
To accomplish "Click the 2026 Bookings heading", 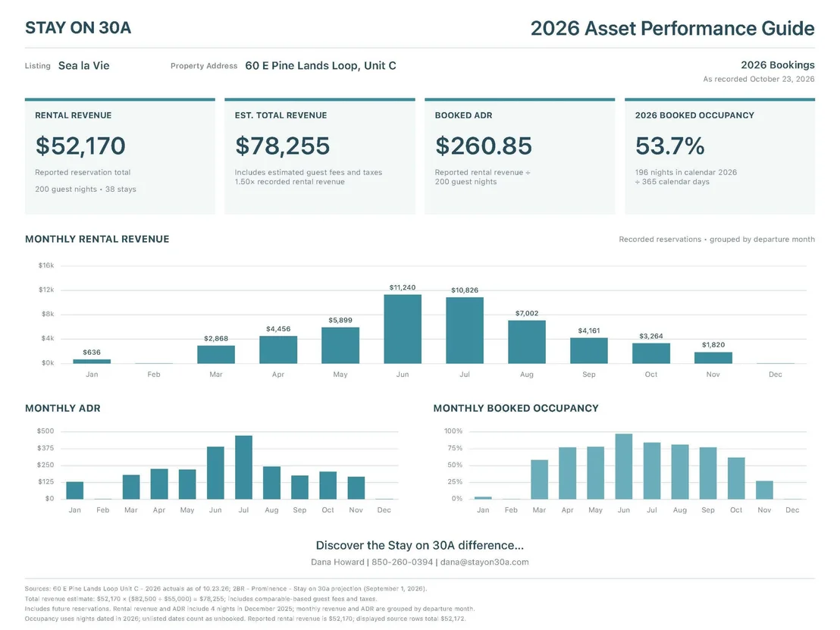I will [x=777, y=65].
